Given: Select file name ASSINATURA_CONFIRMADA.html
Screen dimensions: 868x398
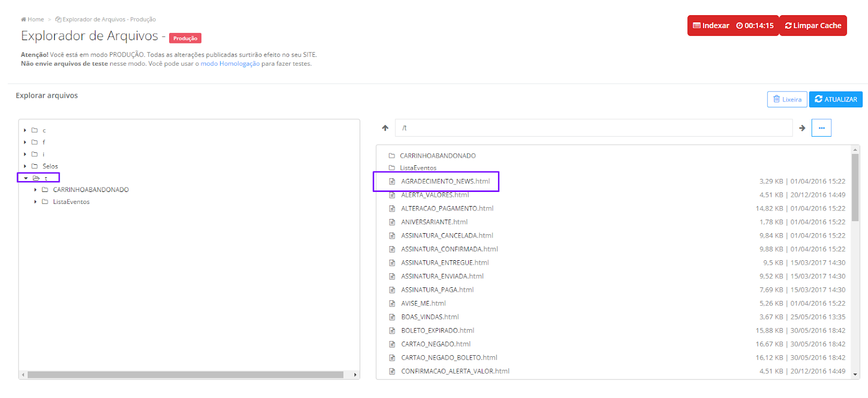Looking at the screenshot, I should point(449,249).
